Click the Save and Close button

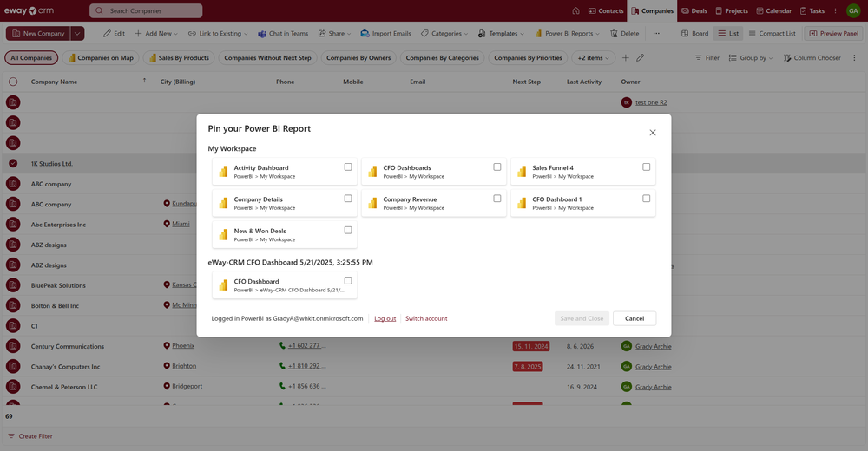pos(582,319)
